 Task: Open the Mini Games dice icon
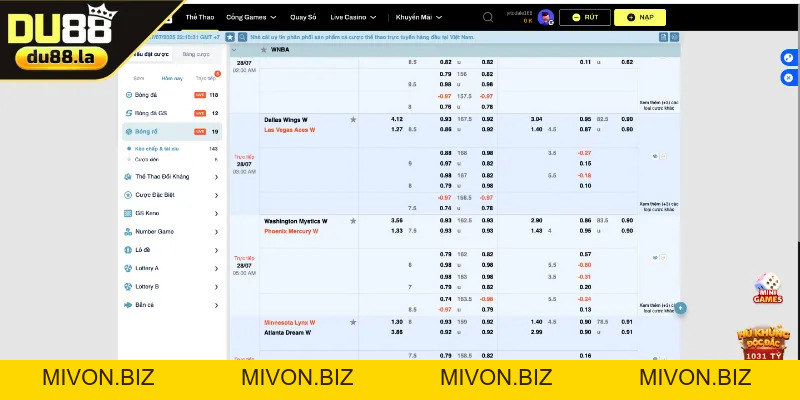coord(768,288)
